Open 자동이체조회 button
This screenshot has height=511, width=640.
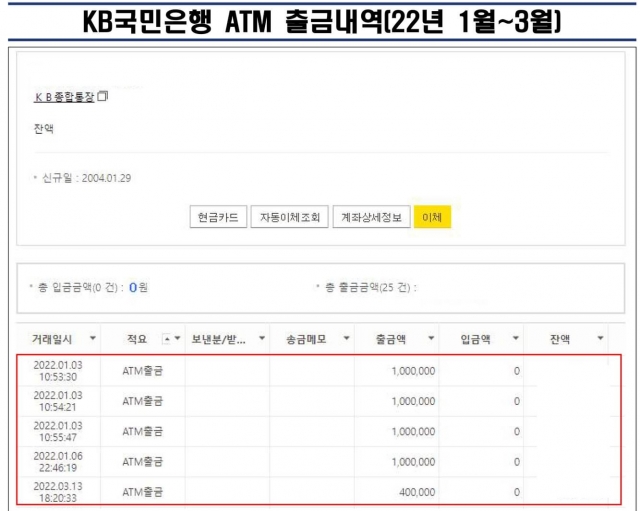(289, 217)
